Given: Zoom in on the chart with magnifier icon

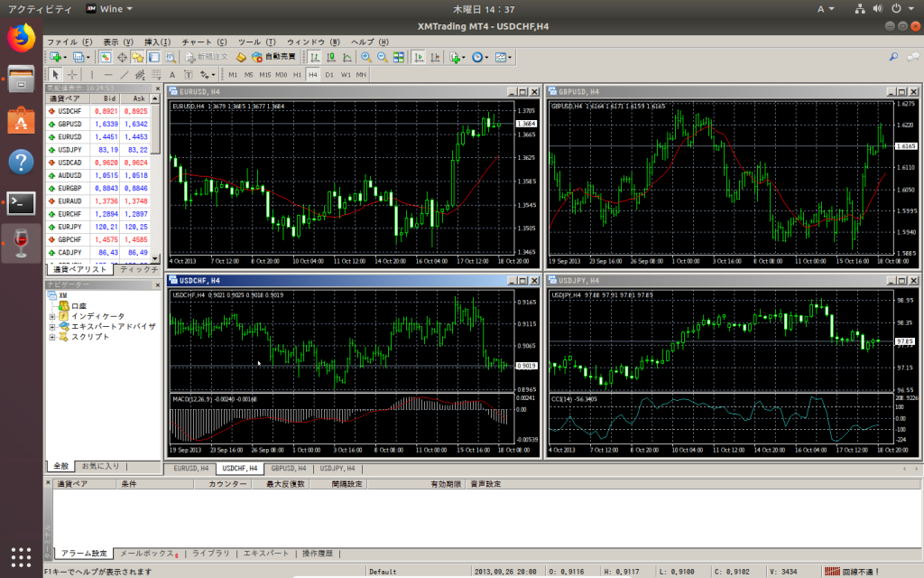Looking at the screenshot, I should (366, 57).
